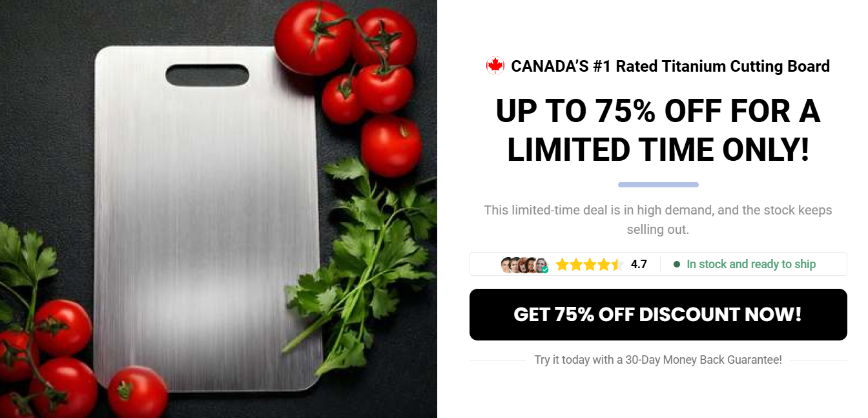Click the first customer avatar face
Image resolution: width=868 pixels, height=418 pixels.
coord(506,265)
